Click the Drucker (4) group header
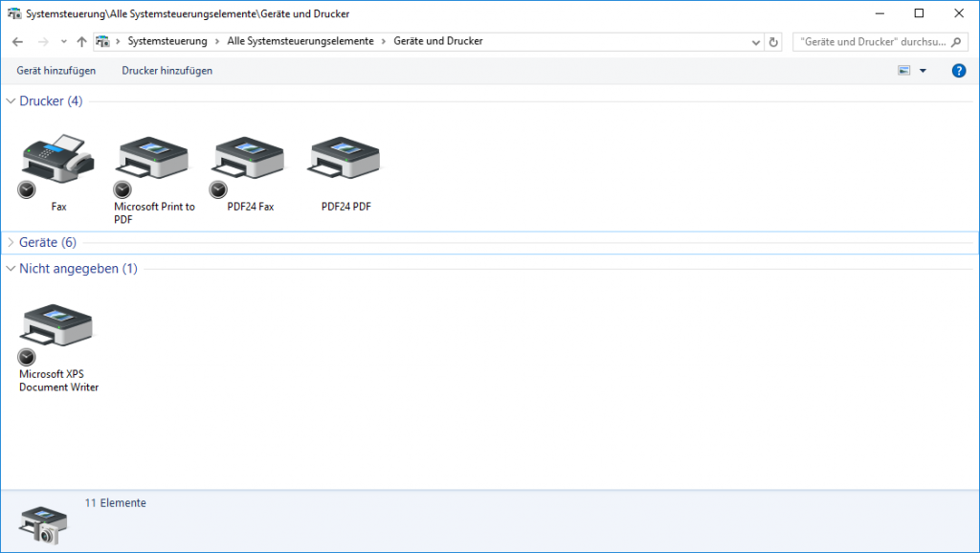 (x=51, y=101)
